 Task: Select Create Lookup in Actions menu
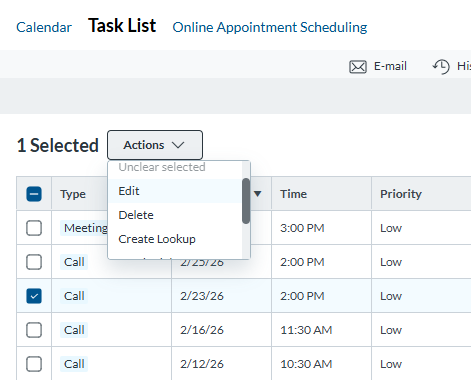175,239
